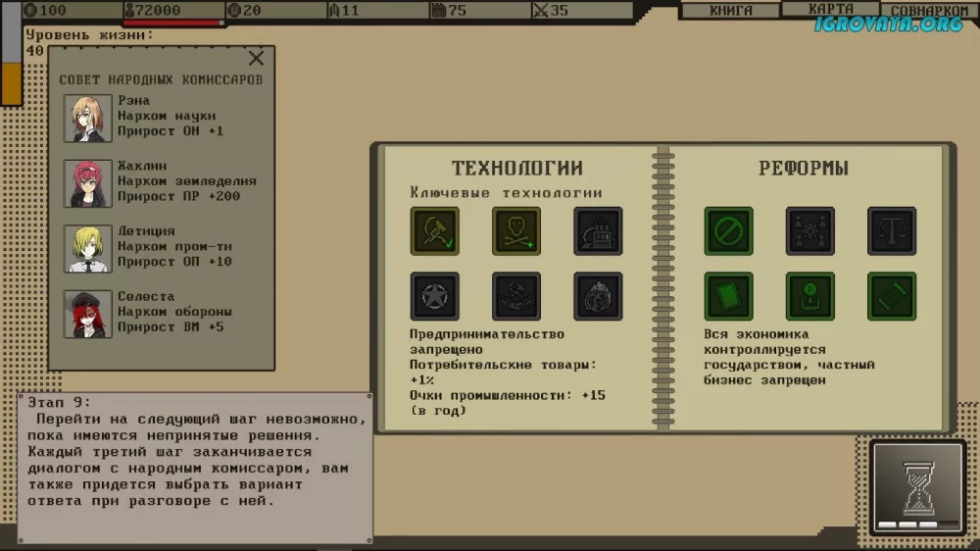Select the green book reform icon
980x551 pixels.
pos(728,296)
